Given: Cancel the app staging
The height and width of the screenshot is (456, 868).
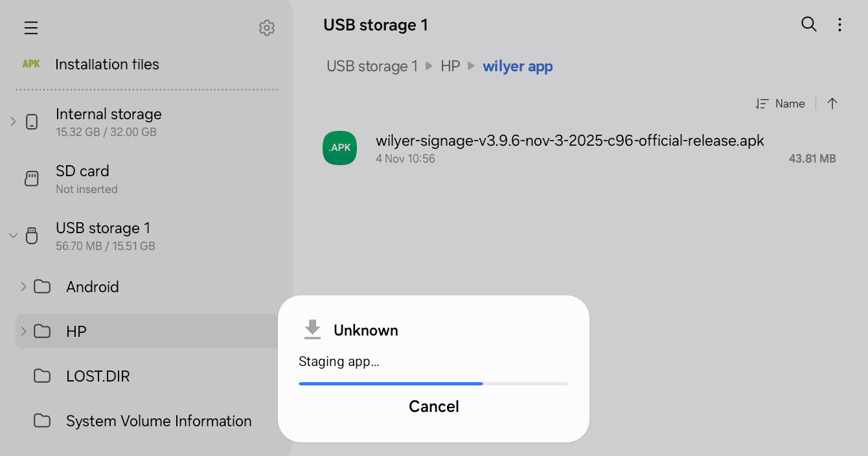Looking at the screenshot, I should 433,406.
